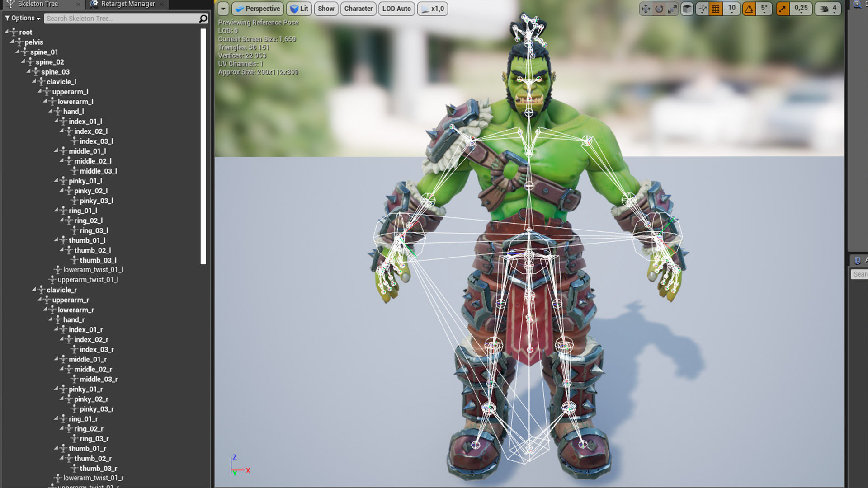
Task: Click the bone icon beside pinky_02_r
Action: click(x=69, y=399)
